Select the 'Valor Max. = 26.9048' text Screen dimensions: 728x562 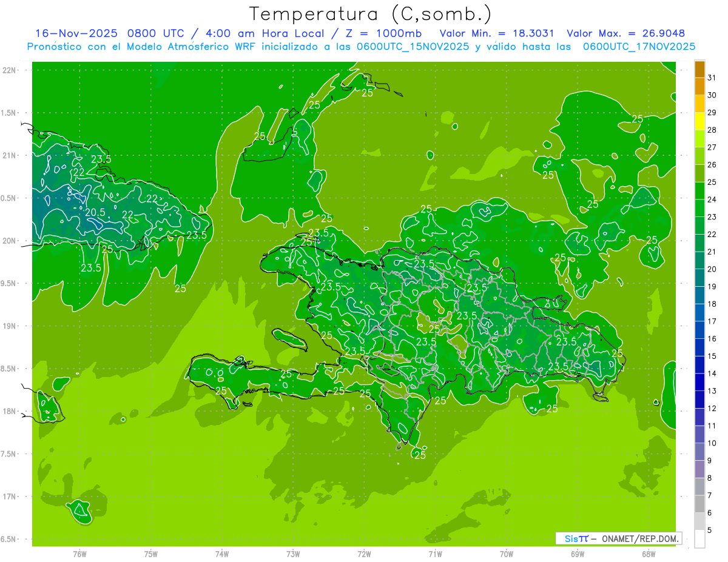(625, 33)
